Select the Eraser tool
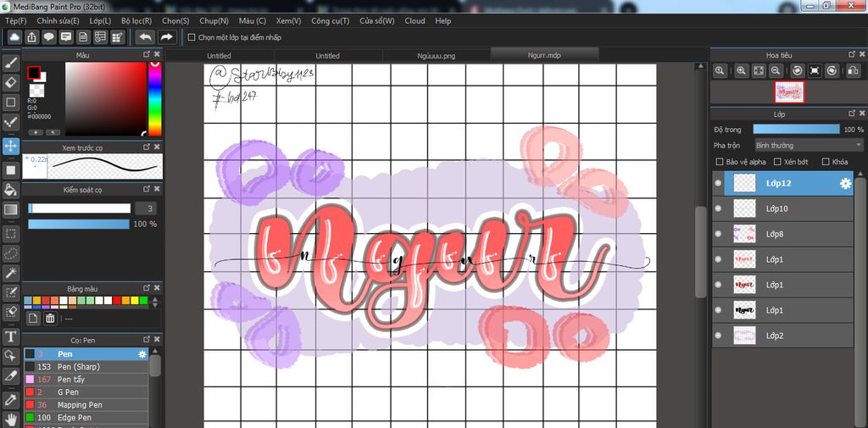 point(10,83)
